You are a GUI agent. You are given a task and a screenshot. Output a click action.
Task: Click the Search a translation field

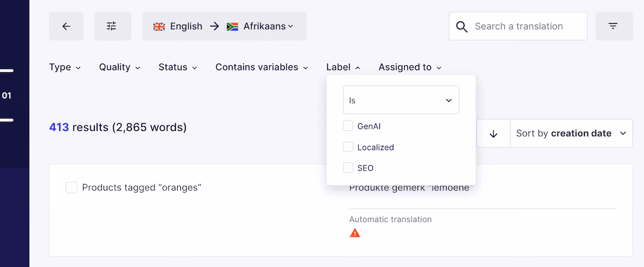coord(518,26)
